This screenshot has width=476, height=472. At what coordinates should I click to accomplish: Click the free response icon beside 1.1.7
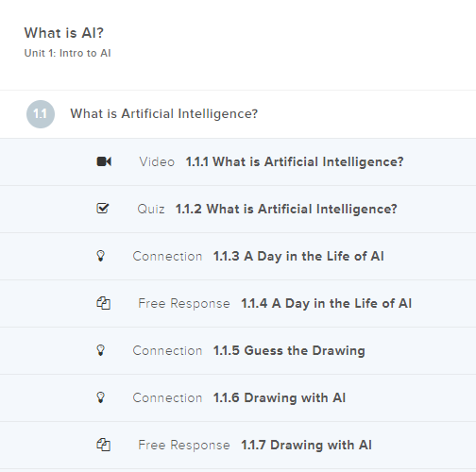tap(103, 445)
